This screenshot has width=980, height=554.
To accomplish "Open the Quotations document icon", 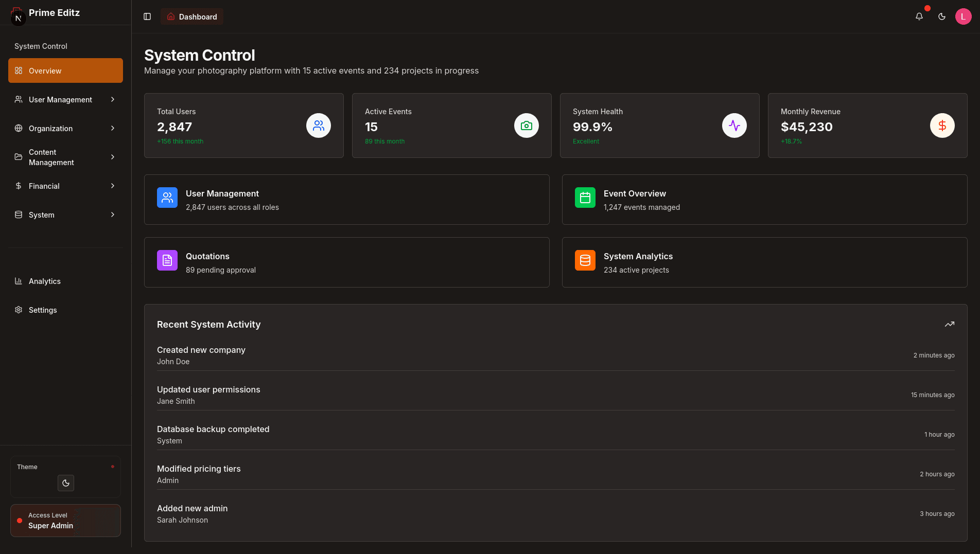I will (167, 260).
